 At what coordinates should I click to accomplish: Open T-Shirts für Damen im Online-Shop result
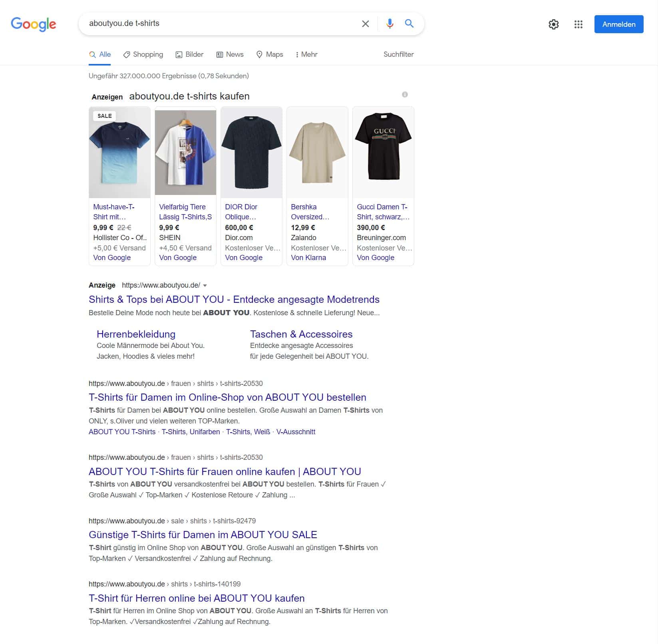point(227,398)
